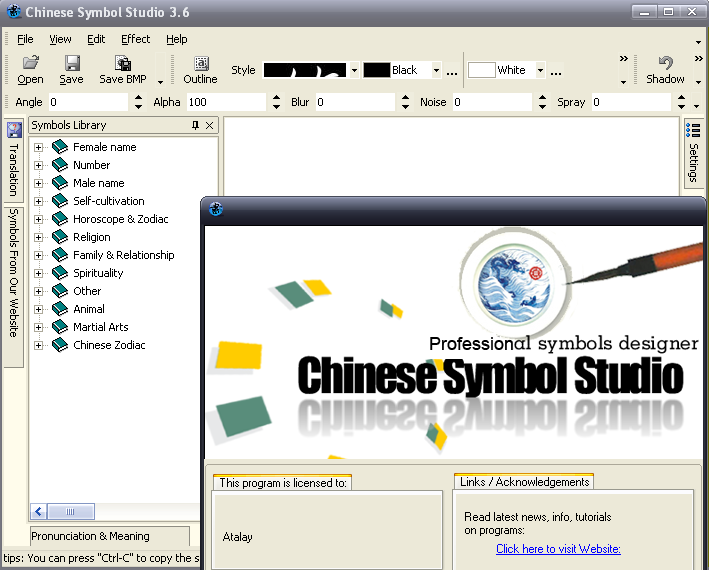
Task: Show more toolbar buttons after White color
Action: [624, 59]
